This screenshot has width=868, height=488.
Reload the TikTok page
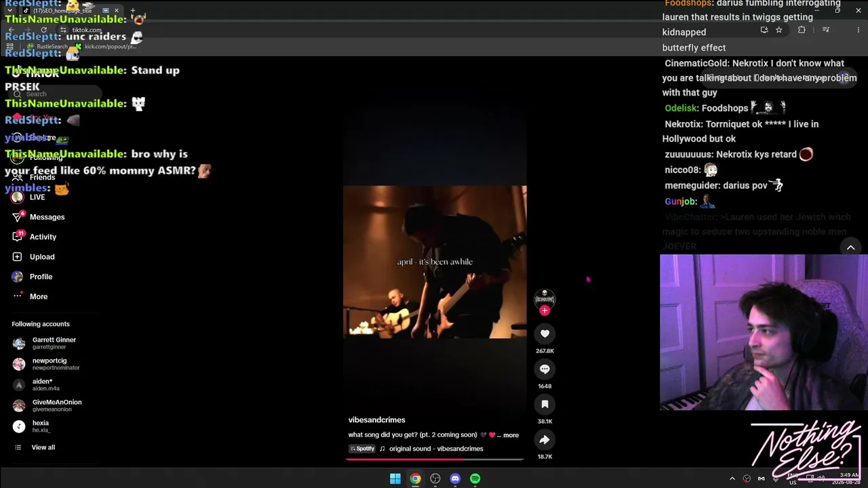43,30
